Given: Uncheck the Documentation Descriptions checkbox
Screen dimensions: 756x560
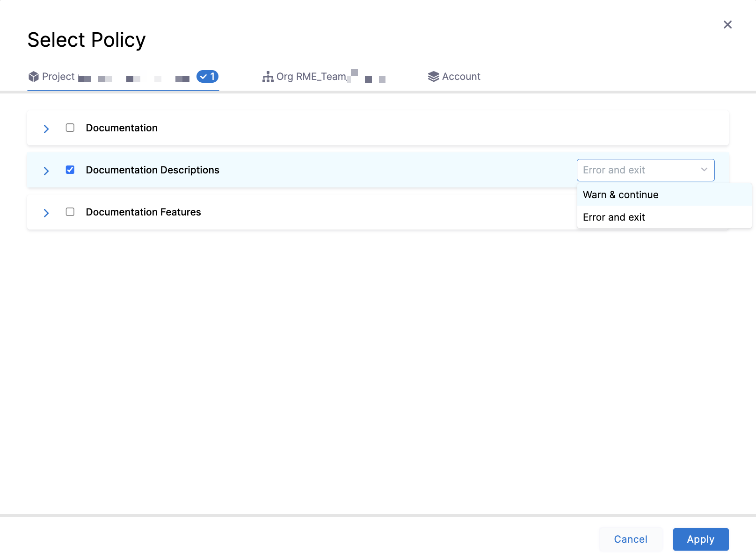Looking at the screenshot, I should click(x=70, y=170).
